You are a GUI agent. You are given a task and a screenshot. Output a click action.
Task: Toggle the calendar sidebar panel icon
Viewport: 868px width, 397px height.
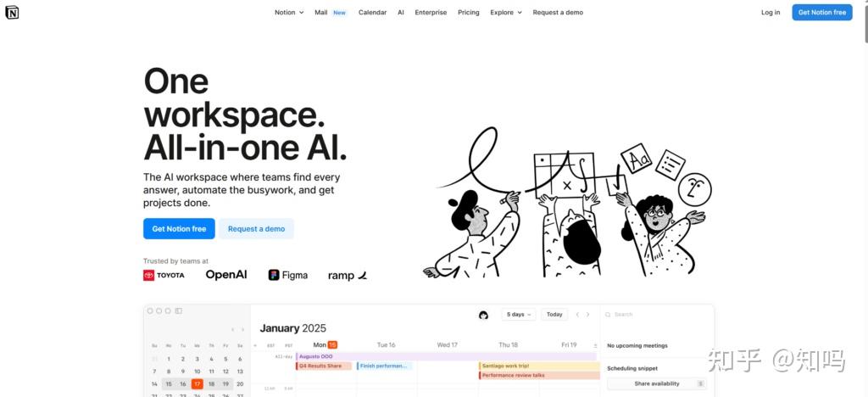(178, 311)
